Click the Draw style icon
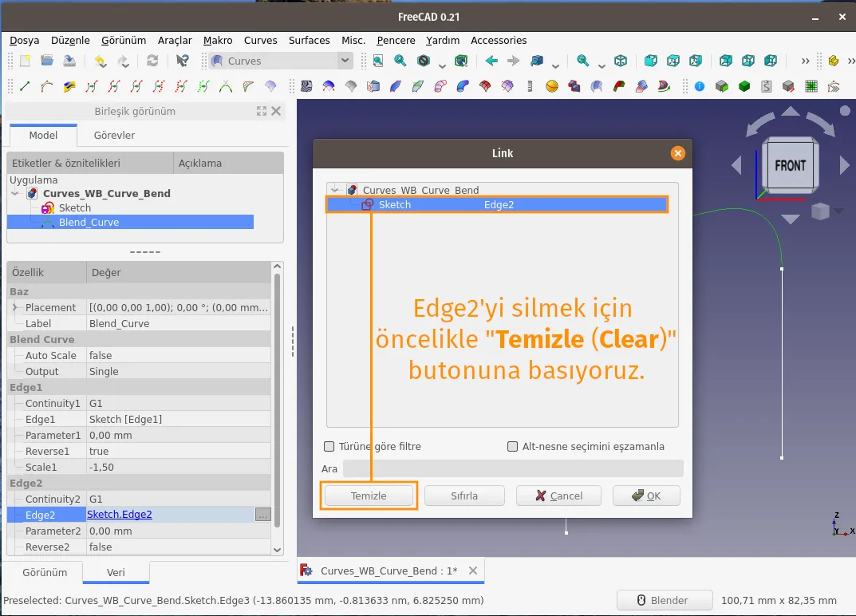The height and width of the screenshot is (616, 856). pos(424,61)
